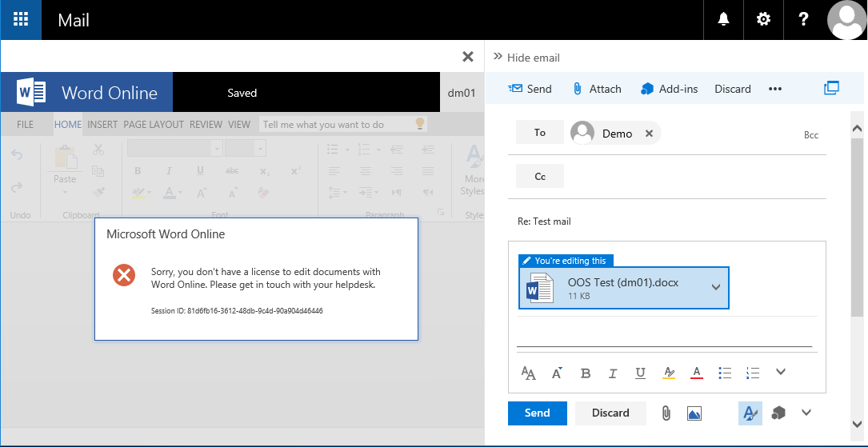The height and width of the screenshot is (447, 868).
Task: Select the PAGE LAYOUT ribbon tab
Action: (x=154, y=125)
